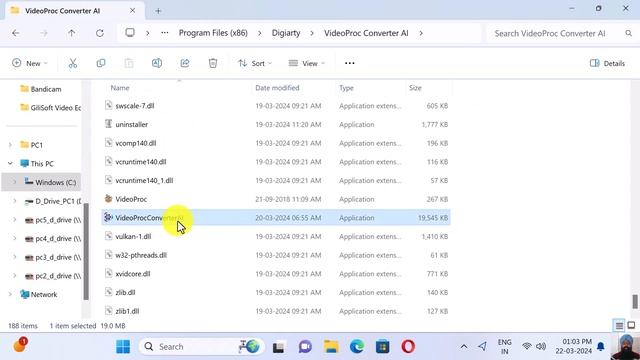
Task: Refresh the folder view
Action: pos(100,33)
